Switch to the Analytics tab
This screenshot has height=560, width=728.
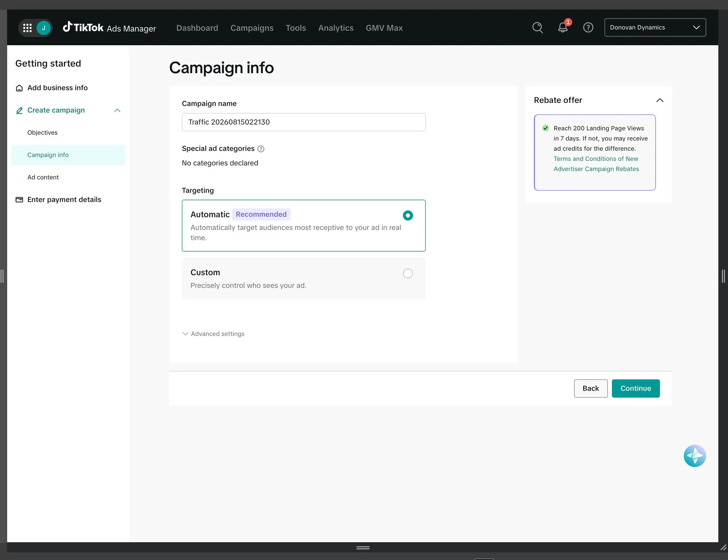coord(336,28)
